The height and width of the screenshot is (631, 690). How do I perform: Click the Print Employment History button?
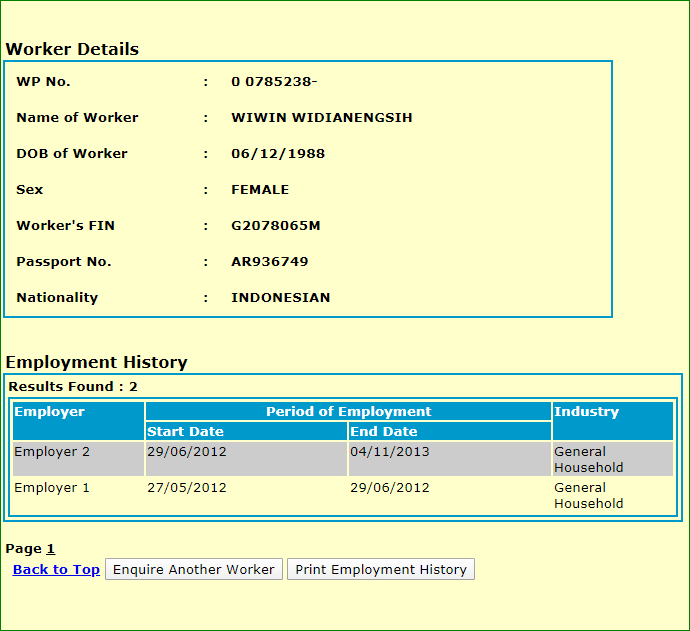click(381, 569)
